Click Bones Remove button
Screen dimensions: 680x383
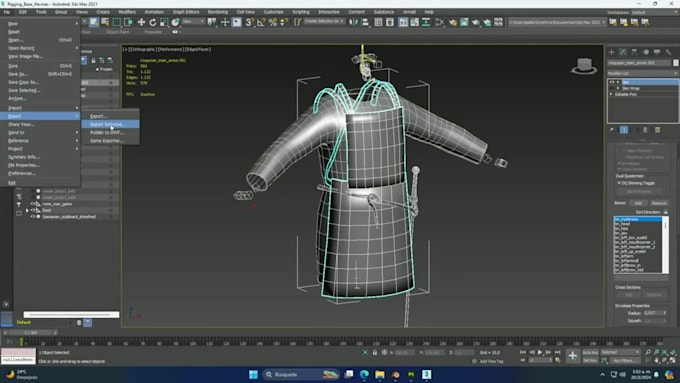[x=659, y=203]
